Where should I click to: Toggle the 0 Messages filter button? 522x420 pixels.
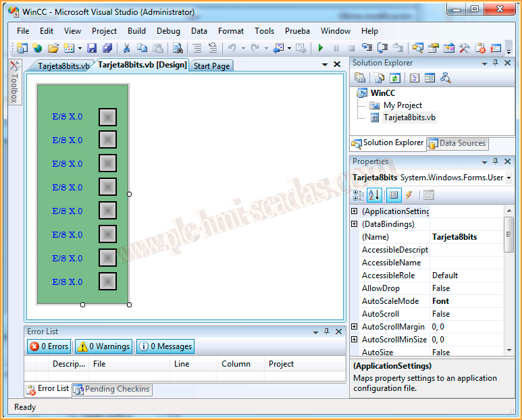[165, 346]
